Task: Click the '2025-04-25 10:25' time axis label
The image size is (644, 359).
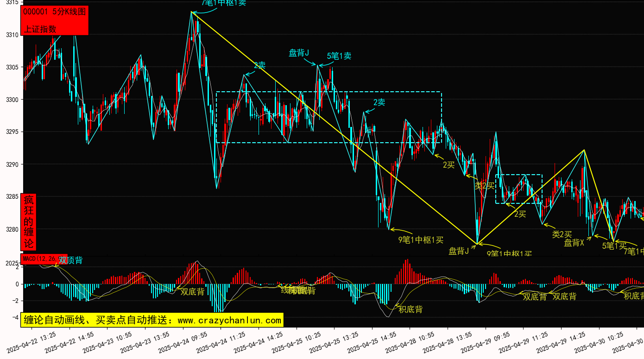Action: click(x=296, y=342)
